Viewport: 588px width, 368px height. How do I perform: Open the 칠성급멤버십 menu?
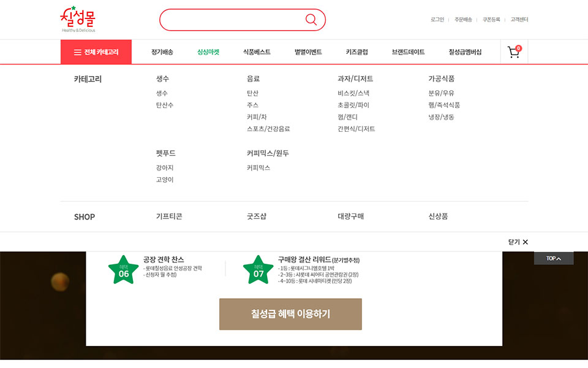pos(465,52)
